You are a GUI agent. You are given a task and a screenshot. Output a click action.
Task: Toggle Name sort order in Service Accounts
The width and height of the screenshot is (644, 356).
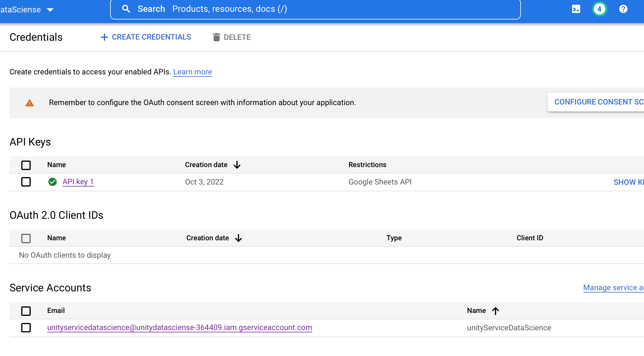point(495,311)
